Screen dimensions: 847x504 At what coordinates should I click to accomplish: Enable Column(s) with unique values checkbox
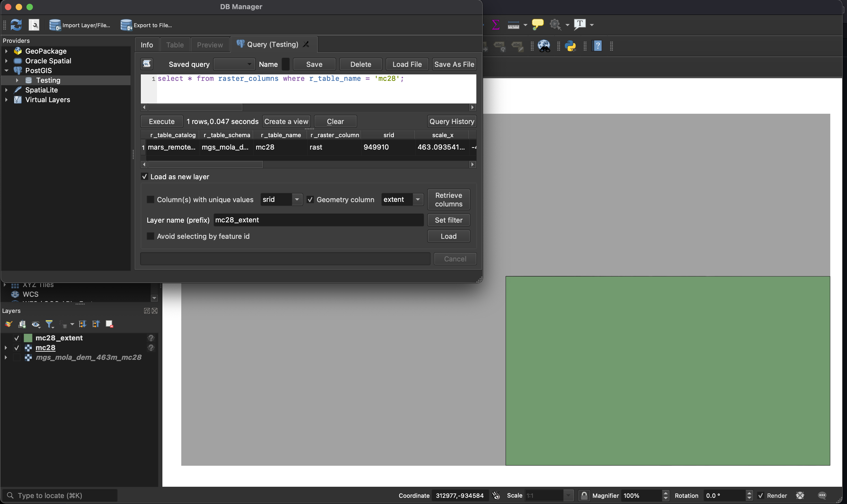(150, 199)
